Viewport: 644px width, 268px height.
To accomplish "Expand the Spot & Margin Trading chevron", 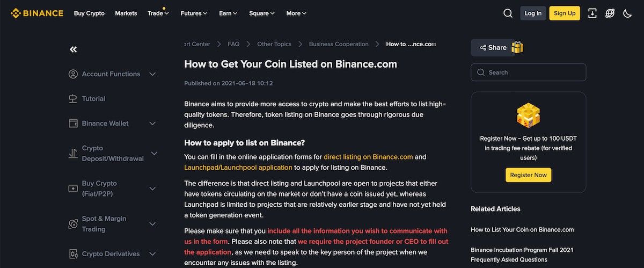I will coord(152,224).
